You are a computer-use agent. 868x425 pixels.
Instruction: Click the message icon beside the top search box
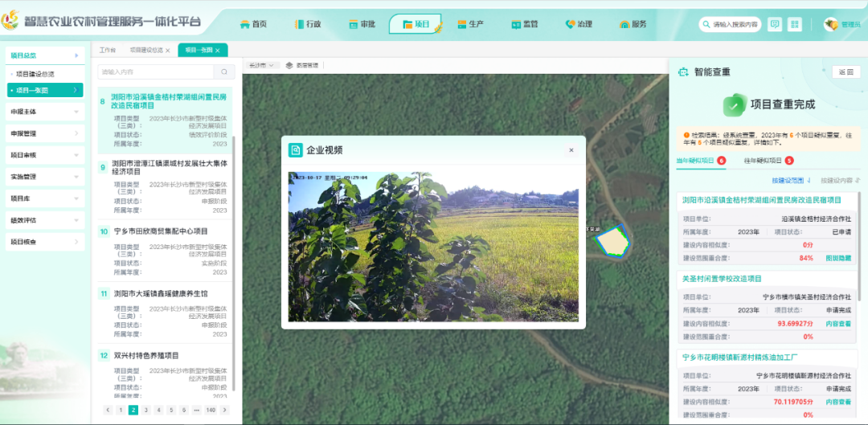(x=775, y=24)
